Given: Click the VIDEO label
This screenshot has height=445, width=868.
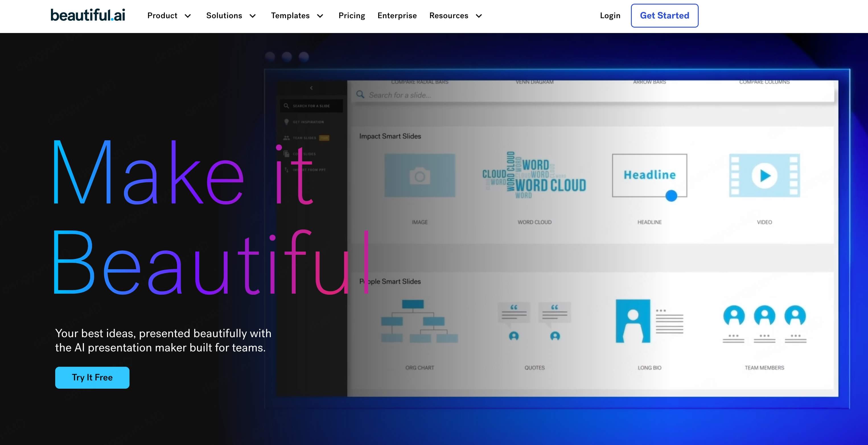Looking at the screenshot, I should tap(764, 222).
